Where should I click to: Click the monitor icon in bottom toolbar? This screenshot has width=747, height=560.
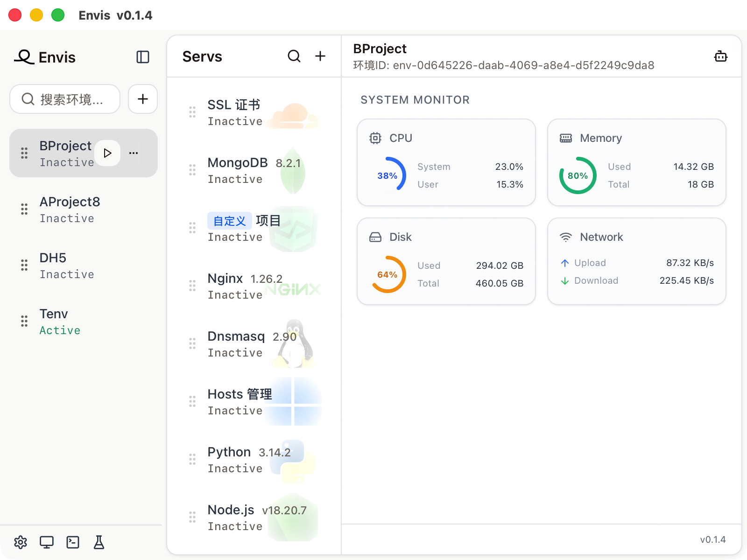[47, 542]
